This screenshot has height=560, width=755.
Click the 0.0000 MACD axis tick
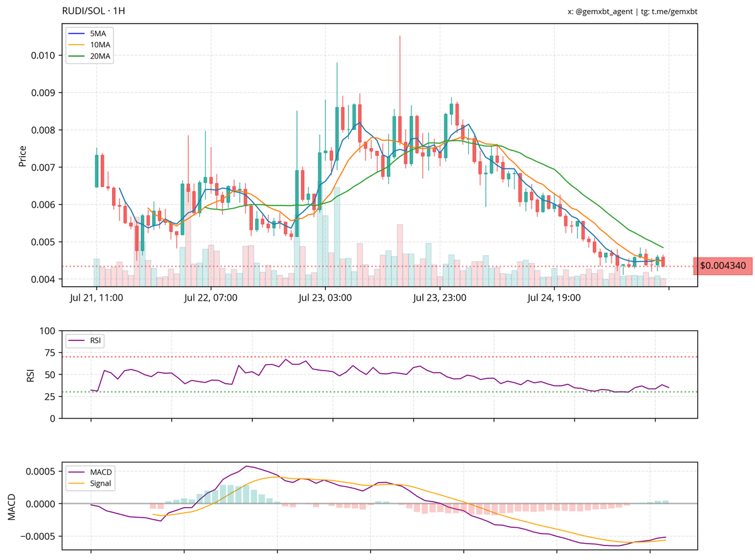pos(40,504)
